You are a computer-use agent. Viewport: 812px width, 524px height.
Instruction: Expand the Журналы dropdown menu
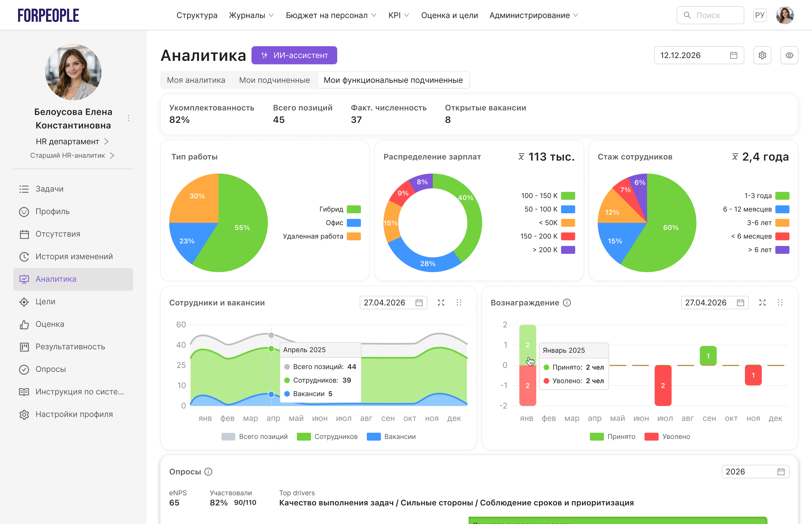point(251,15)
